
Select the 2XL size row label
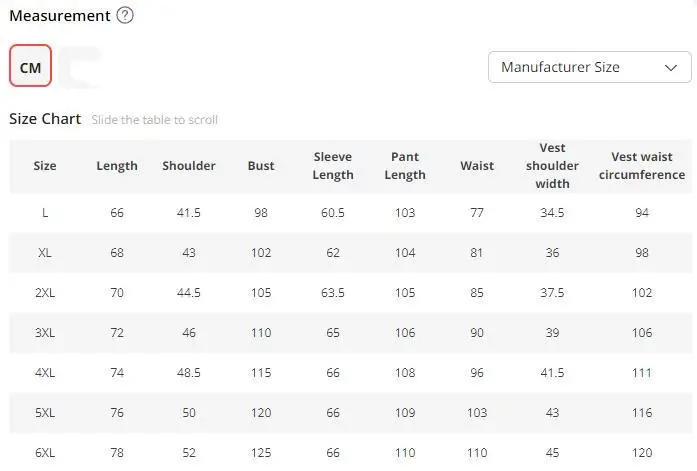(45, 293)
